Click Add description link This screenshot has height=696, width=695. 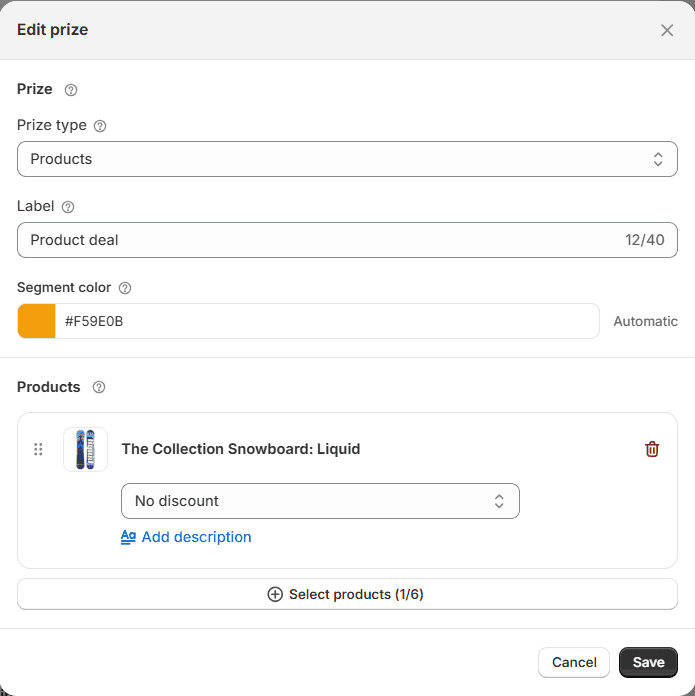(x=186, y=537)
